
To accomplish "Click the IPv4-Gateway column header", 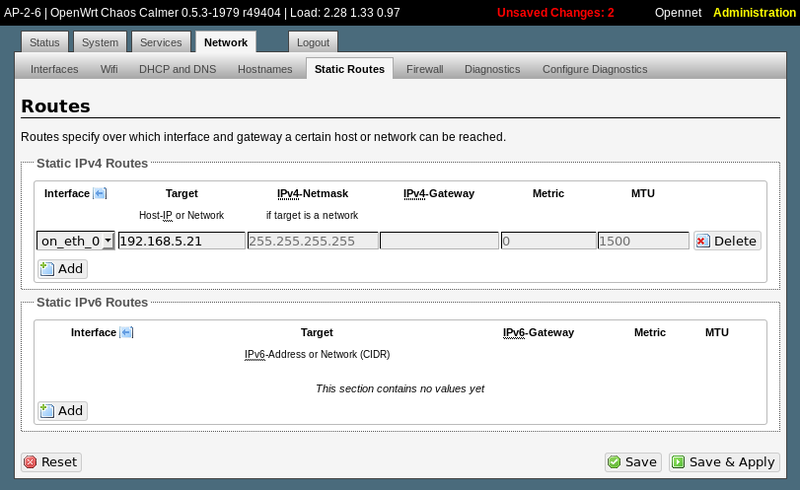I will (x=439, y=193).
